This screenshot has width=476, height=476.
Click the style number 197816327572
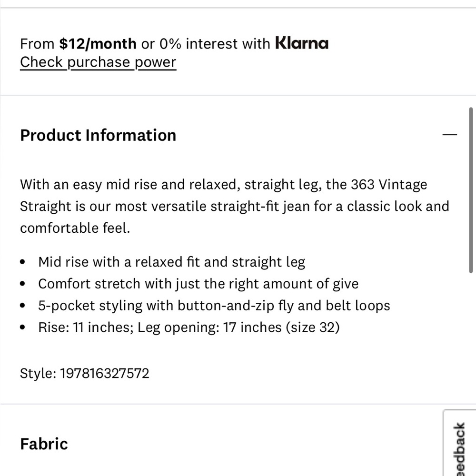click(104, 373)
